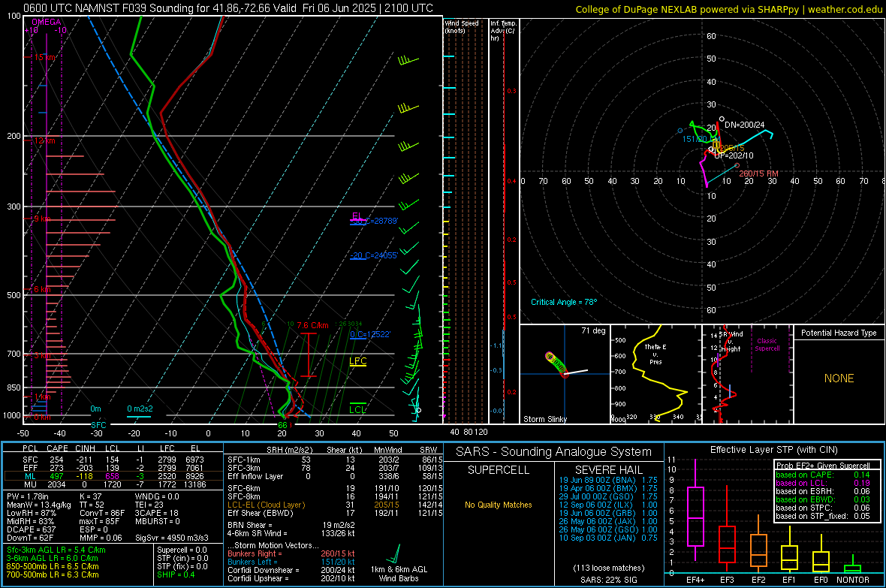Click the Eff Shear (EBWD) row
This screenshot has width=886, height=588.
pyautogui.click(x=335, y=513)
